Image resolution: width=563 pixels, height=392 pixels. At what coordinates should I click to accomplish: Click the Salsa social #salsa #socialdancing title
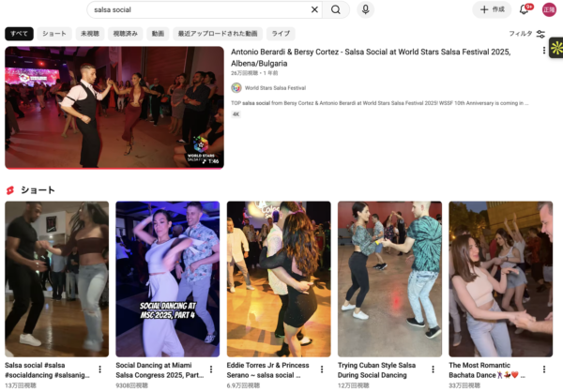48,370
